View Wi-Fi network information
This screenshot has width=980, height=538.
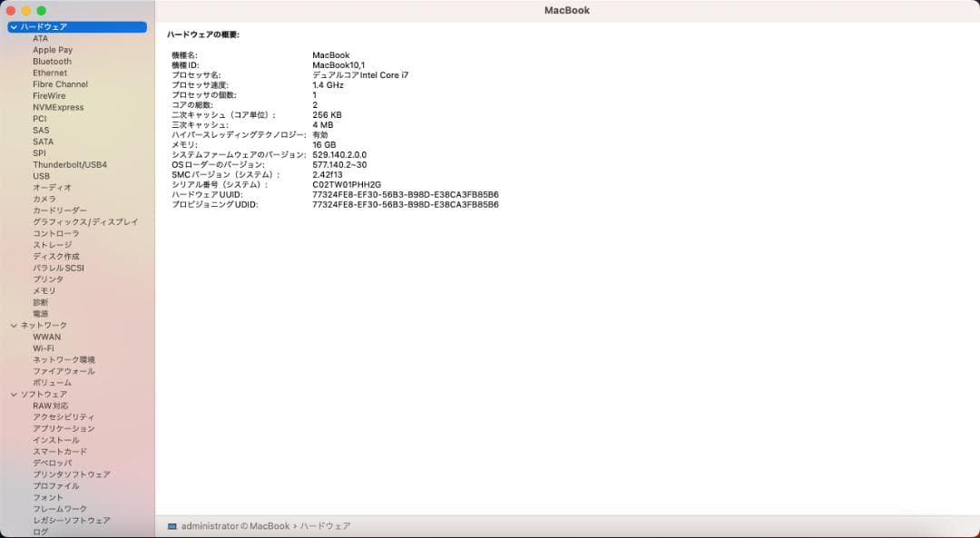click(44, 347)
